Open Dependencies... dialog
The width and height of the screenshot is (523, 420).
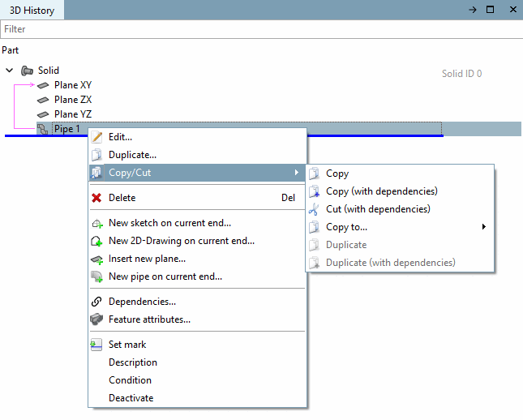198,302
